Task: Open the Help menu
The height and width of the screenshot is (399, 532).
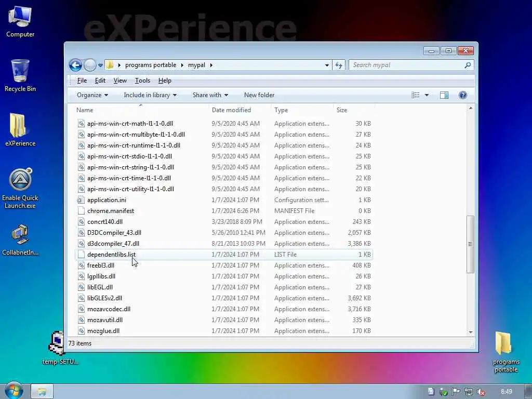Action: [165, 81]
